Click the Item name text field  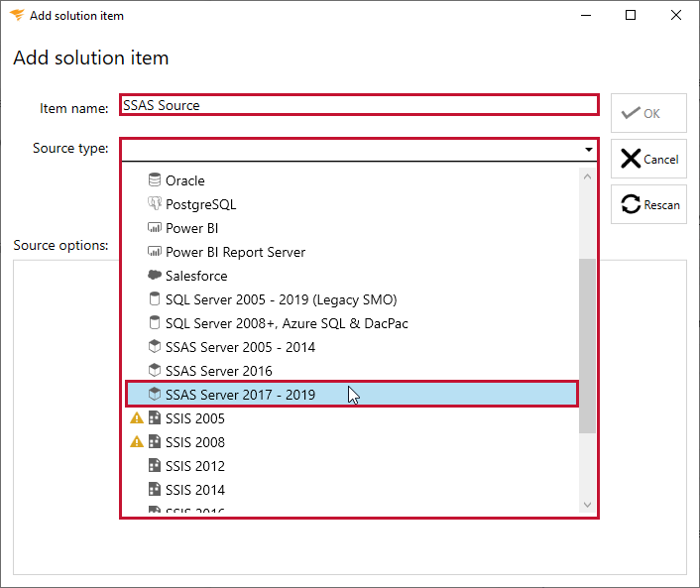[359, 105]
